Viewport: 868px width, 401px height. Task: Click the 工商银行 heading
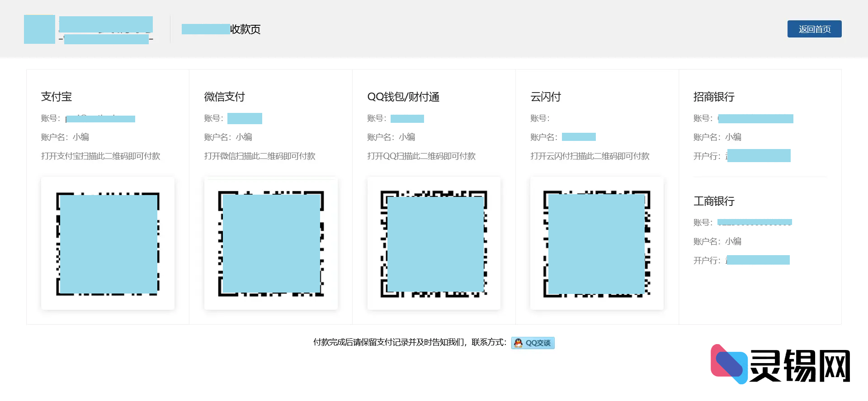(x=714, y=201)
